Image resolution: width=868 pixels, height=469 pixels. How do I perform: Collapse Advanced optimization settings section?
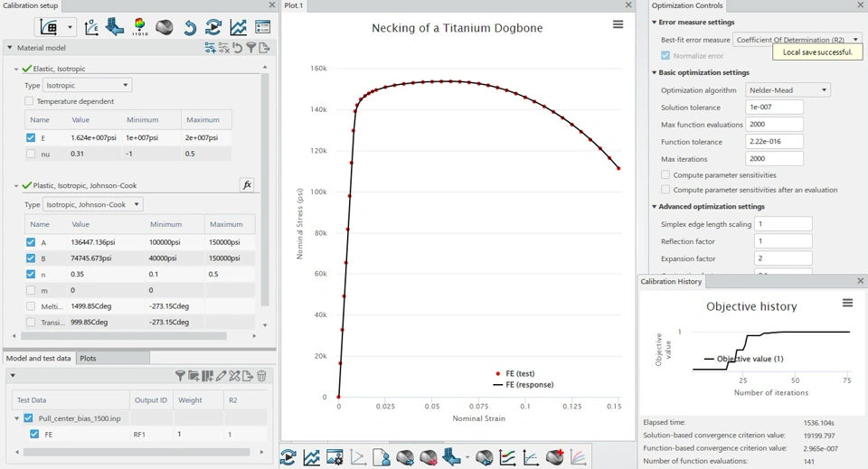(x=655, y=206)
